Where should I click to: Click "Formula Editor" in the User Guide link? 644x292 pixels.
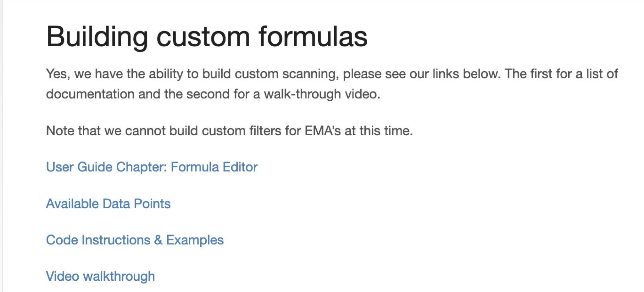pyautogui.click(x=214, y=167)
